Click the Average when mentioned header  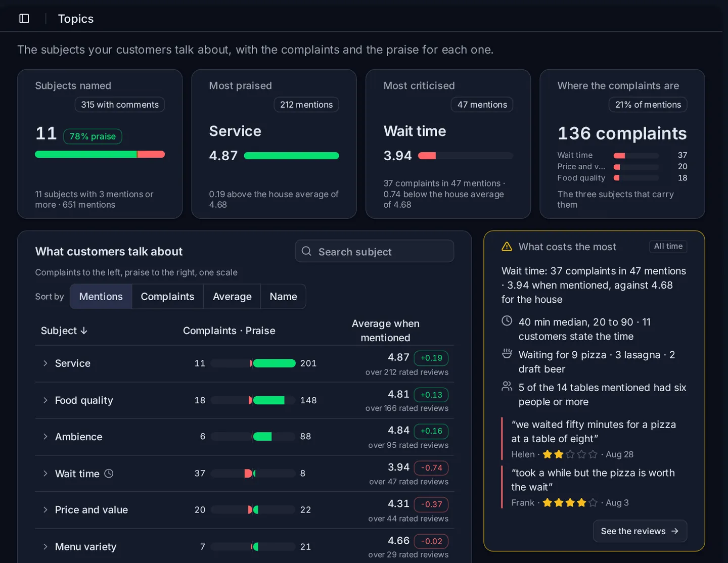(x=385, y=331)
